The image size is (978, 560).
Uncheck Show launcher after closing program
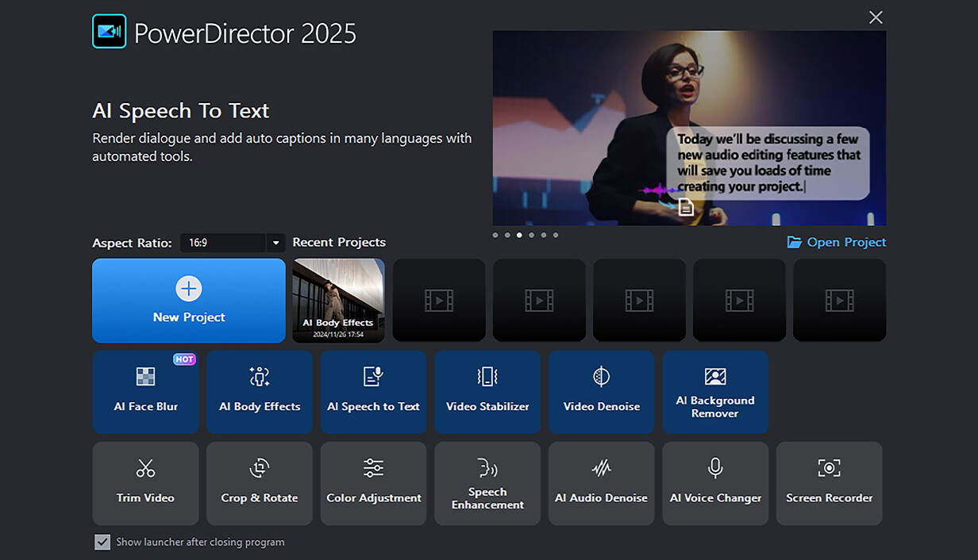(x=102, y=542)
